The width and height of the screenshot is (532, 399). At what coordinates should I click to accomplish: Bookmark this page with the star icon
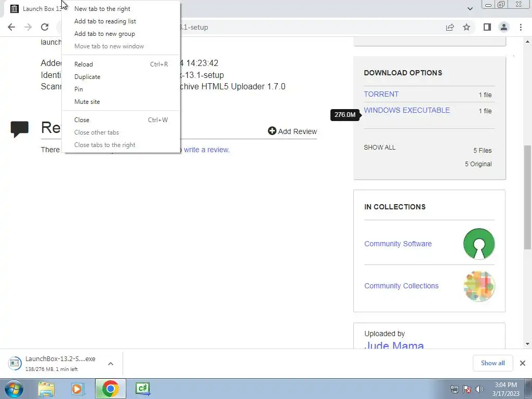pyautogui.click(x=467, y=27)
